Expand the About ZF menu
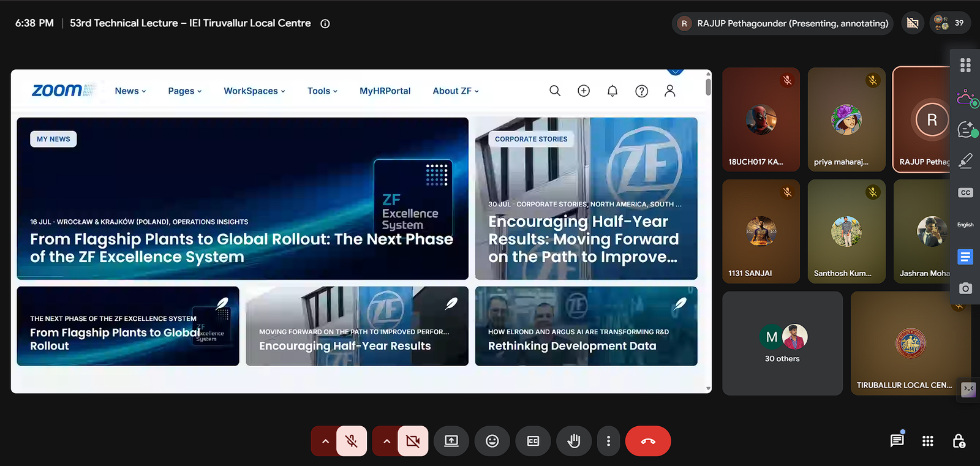Image resolution: width=980 pixels, height=466 pixels. pos(456,91)
